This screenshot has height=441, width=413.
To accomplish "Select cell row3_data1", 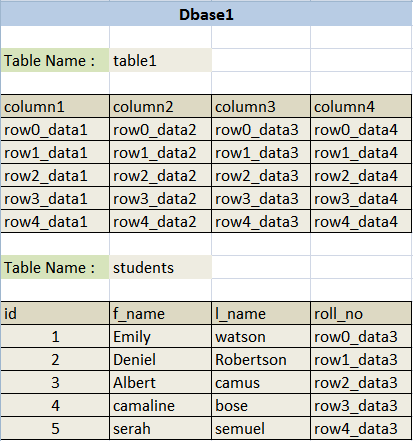I will [x=55, y=198].
